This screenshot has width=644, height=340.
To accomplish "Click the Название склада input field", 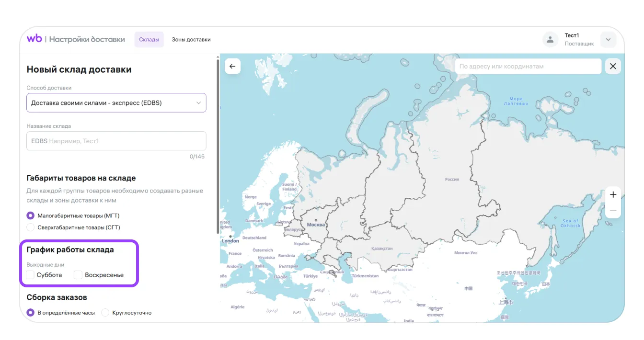I will pos(116,141).
